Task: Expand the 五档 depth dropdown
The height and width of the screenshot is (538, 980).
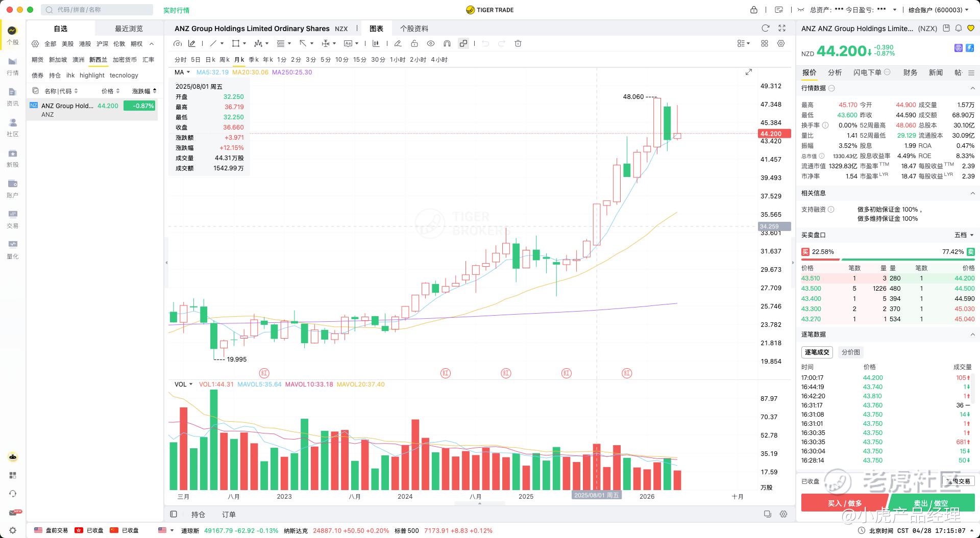Action: (964, 235)
